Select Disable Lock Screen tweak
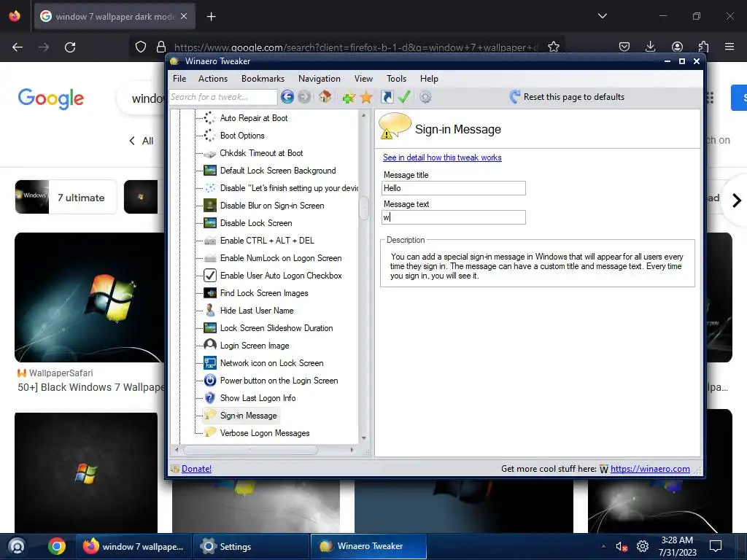747x560 pixels. 256,223
